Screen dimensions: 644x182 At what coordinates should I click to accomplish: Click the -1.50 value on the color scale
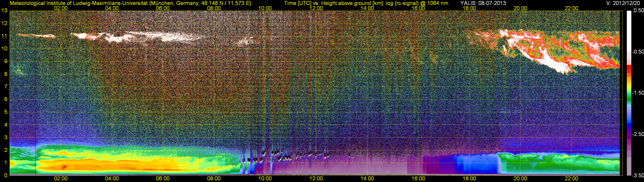[x=638, y=93]
